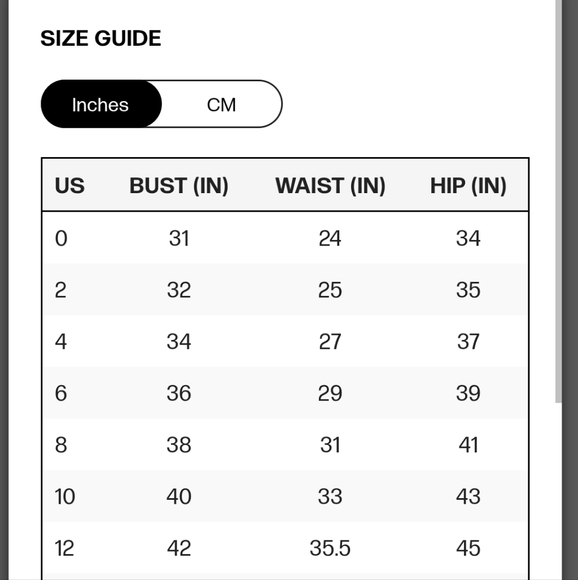The image size is (578, 580).
Task: Select the US size 8 row label
Action: 61,445
